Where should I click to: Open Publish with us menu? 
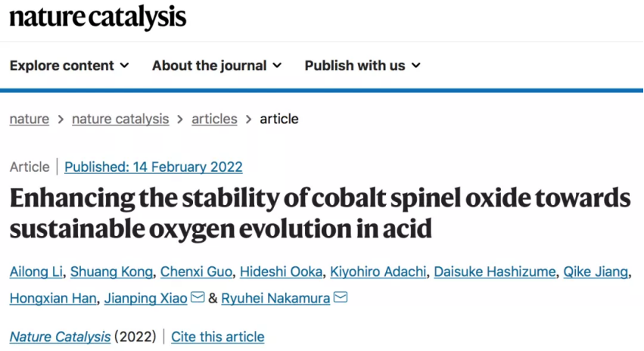click(362, 66)
